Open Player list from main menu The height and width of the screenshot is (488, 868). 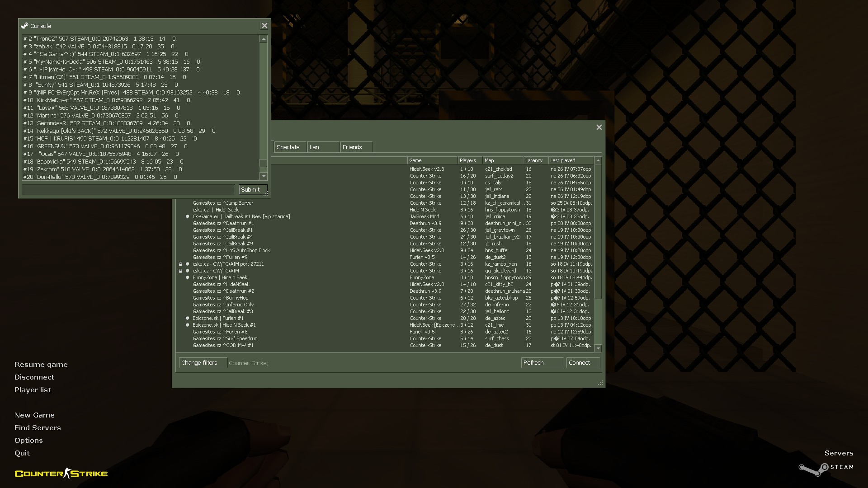click(x=33, y=390)
